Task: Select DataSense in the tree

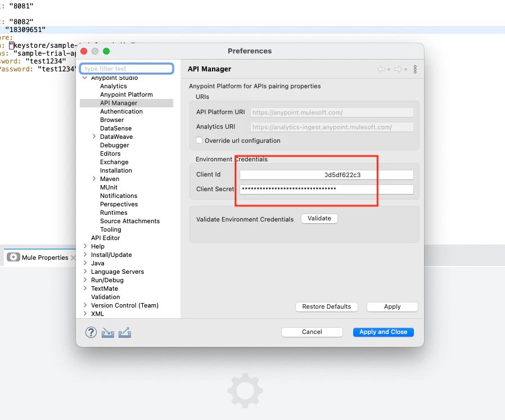Action: 116,128
